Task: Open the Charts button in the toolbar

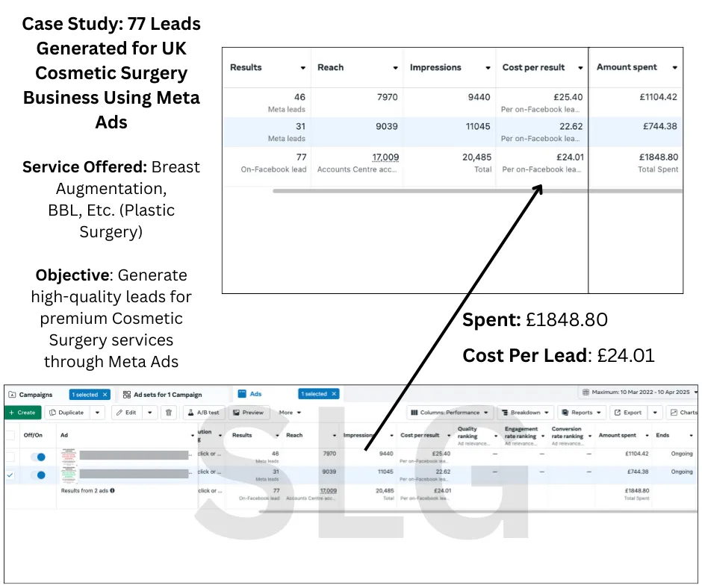Action: point(683,413)
